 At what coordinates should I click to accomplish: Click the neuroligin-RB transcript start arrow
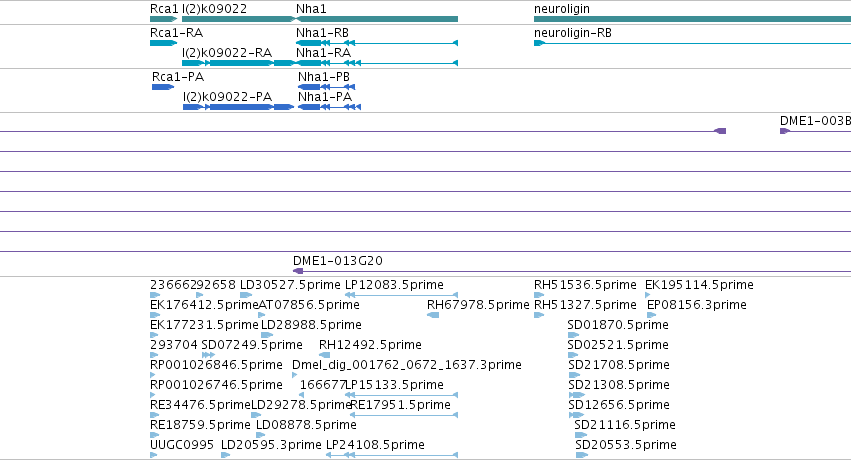[x=539, y=43]
